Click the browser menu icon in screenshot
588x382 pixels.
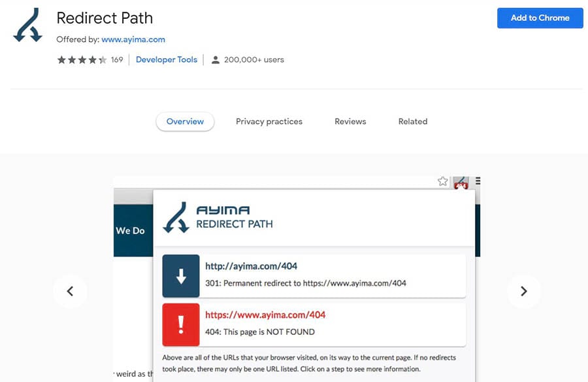point(478,181)
